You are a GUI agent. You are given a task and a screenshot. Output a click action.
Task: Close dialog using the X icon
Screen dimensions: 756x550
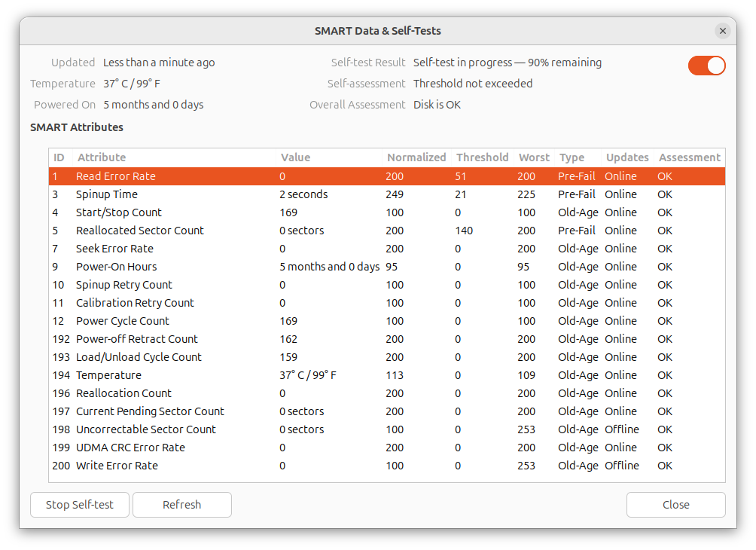[x=722, y=31]
